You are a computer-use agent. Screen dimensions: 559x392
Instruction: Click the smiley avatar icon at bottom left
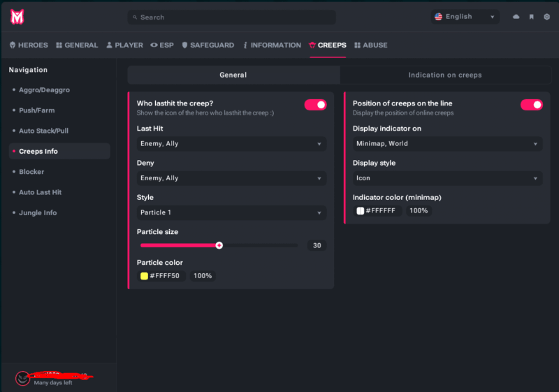tap(22, 378)
